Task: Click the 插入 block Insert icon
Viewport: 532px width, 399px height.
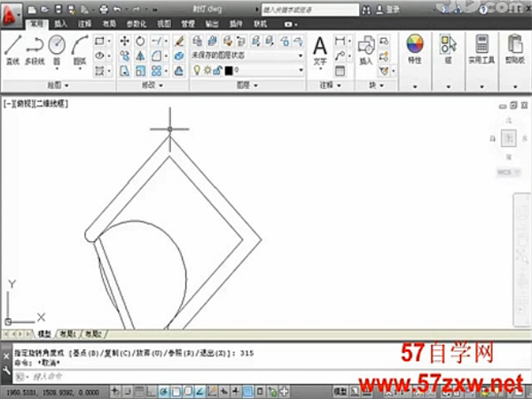Action: (366, 50)
